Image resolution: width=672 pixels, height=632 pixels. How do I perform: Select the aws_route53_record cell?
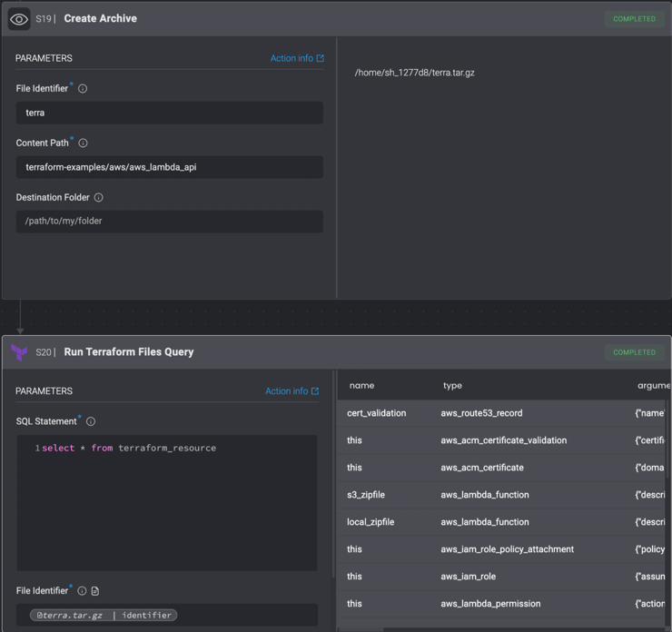(481, 413)
